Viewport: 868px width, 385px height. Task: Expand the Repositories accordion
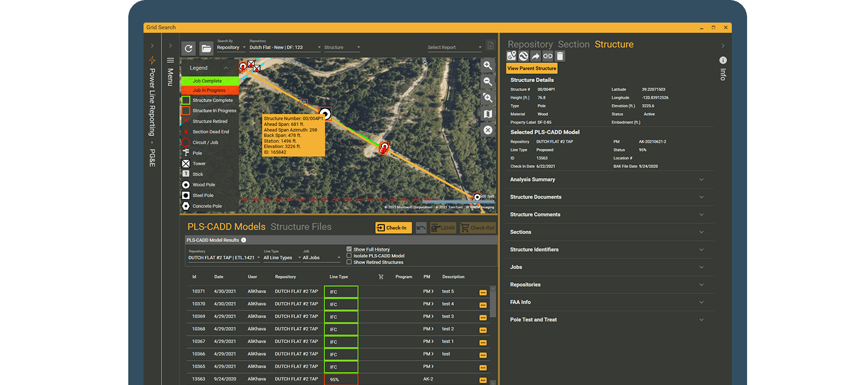[x=610, y=285]
